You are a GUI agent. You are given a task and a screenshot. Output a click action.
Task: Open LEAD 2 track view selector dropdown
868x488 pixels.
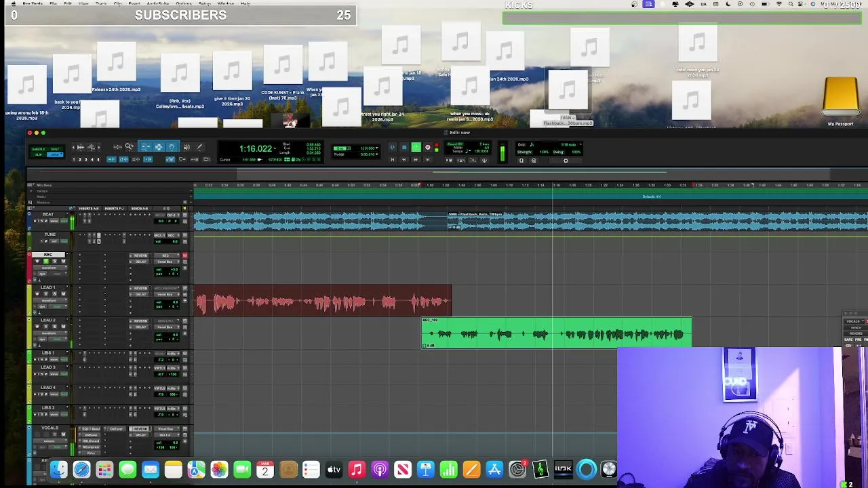point(50,333)
